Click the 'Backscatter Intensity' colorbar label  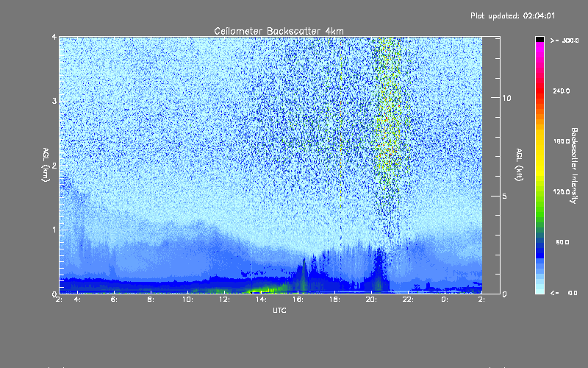point(573,166)
